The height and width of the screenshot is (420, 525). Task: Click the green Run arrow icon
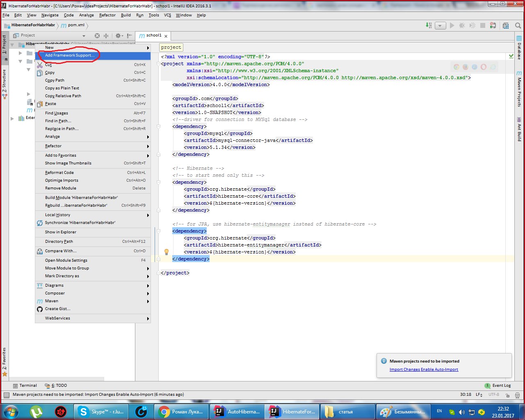[x=452, y=25]
